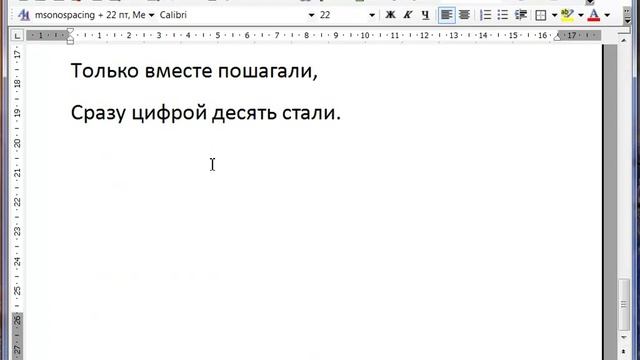The width and height of the screenshot is (640, 360).
Task: Open the font name dropdown arrow
Action: (311, 16)
